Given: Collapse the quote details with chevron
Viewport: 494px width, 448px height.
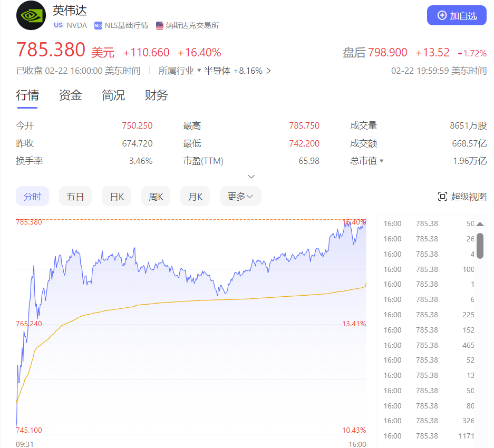Looking at the screenshot, I should tap(251, 176).
